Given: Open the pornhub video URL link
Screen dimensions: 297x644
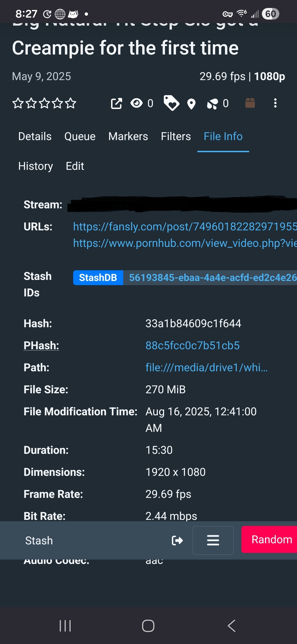Looking at the screenshot, I should point(179,243).
